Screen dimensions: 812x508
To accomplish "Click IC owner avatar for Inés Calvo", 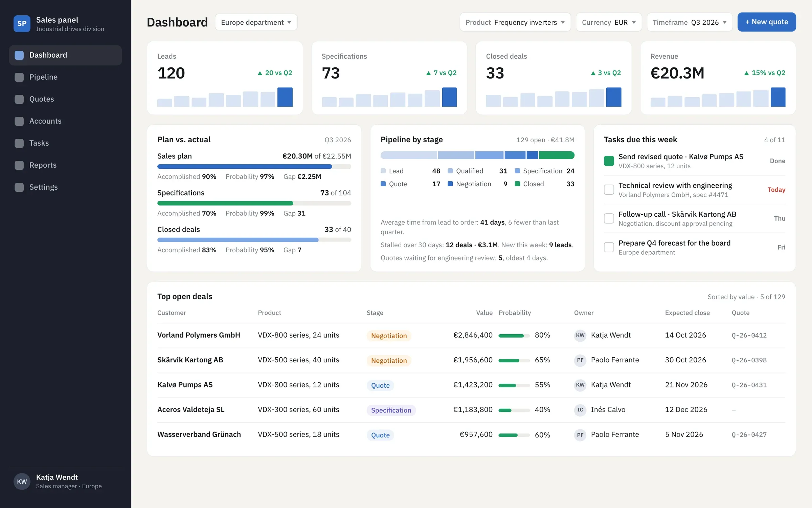I will pos(580,410).
